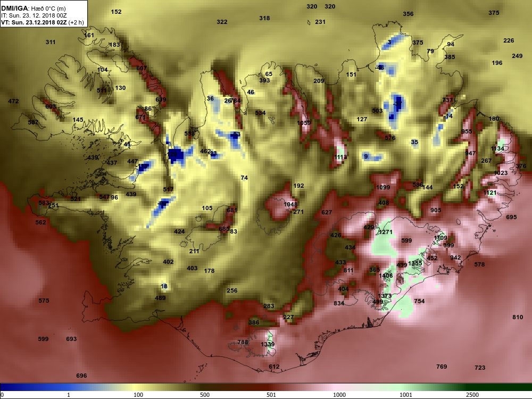Viewport: 532px width, 399px height.
Task: Click the map value '507'
Action: tap(33, 122)
